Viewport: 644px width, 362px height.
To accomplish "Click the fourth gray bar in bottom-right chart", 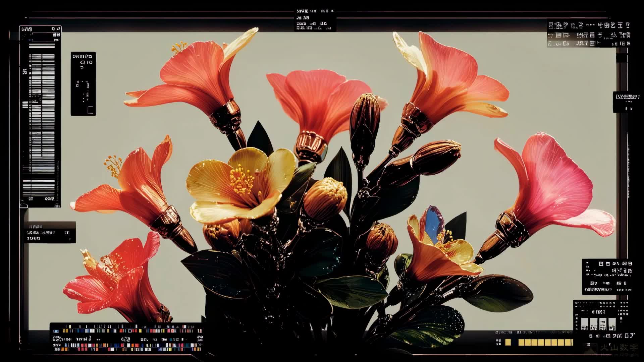I will [612, 324].
